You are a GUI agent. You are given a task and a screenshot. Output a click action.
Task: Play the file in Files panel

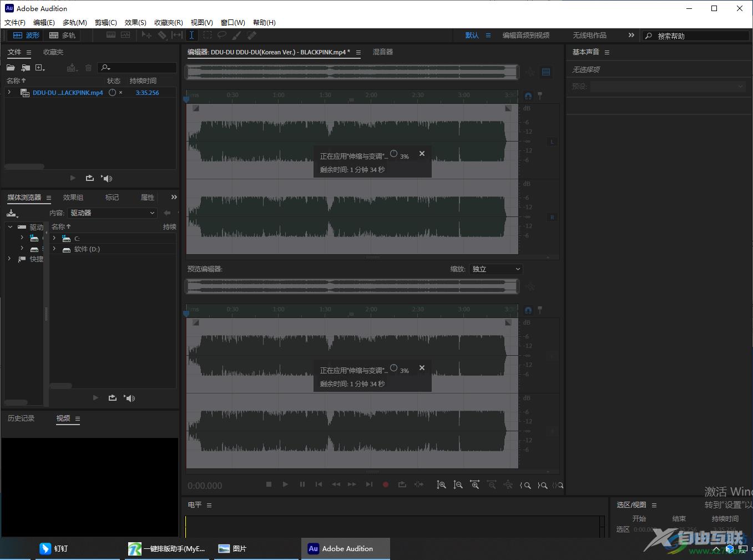73,178
